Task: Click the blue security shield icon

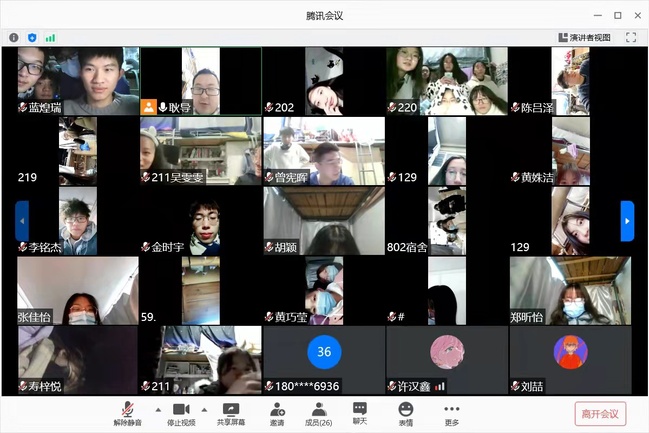Action: click(x=32, y=37)
